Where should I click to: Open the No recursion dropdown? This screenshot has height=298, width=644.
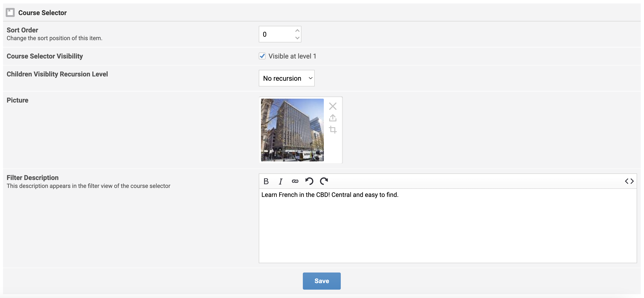(287, 78)
